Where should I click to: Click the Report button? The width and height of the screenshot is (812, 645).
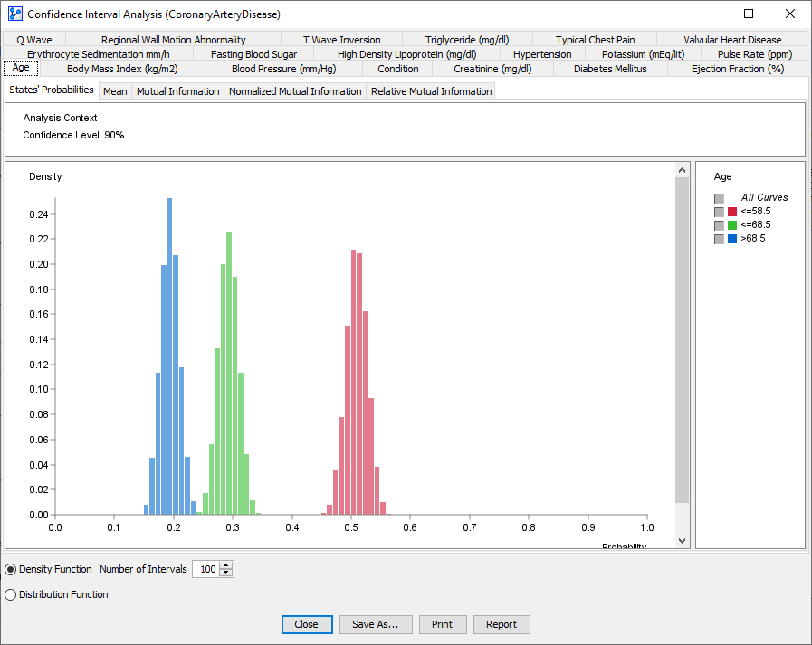click(501, 624)
